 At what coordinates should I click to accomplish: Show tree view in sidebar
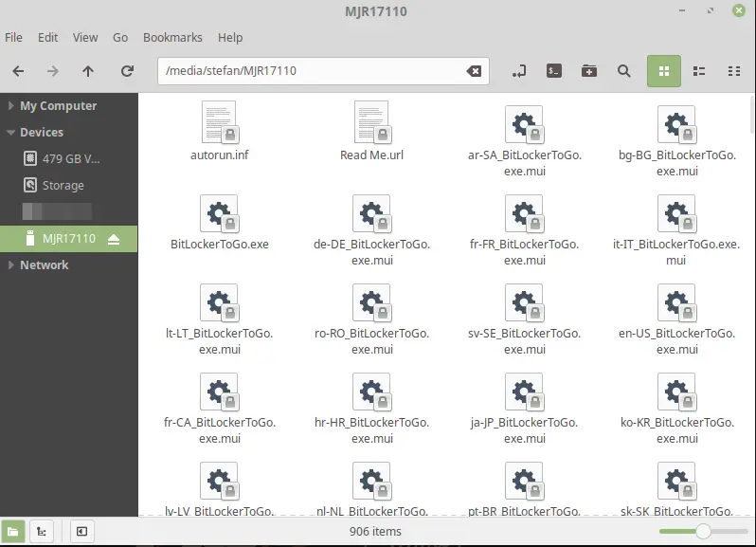click(42, 531)
